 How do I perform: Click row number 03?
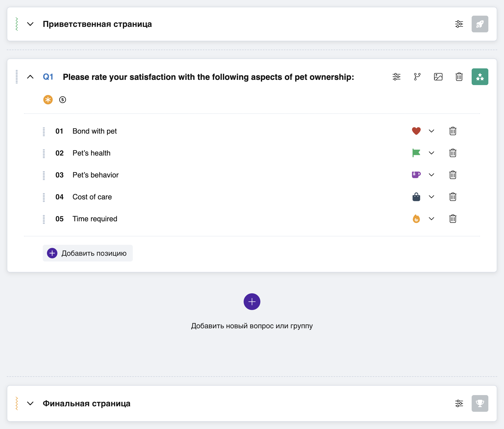[x=59, y=175]
